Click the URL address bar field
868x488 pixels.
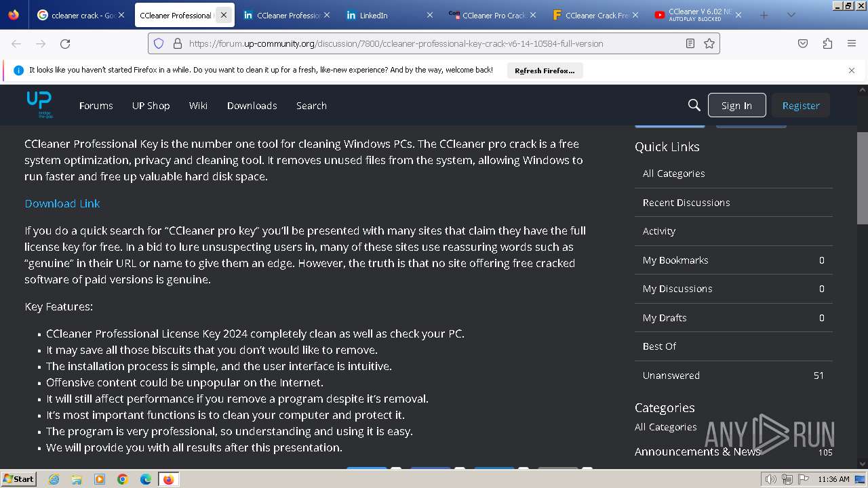(x=434, y=43)
